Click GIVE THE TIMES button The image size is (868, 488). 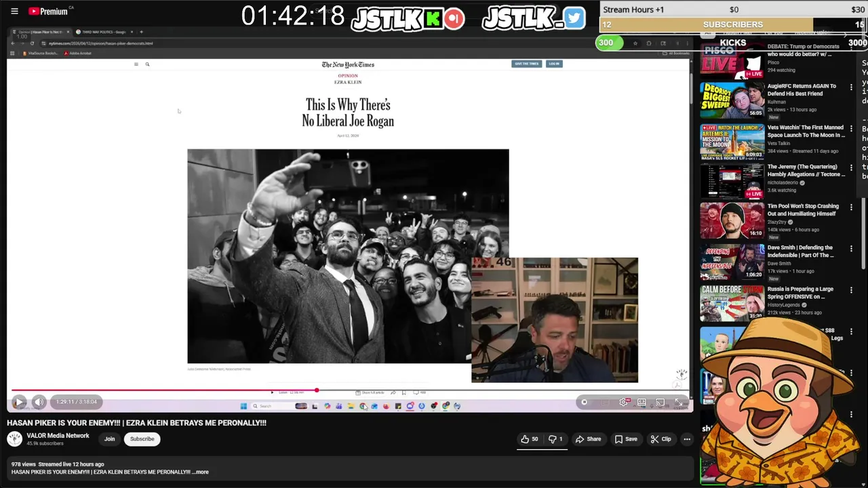pyautogui.click(x=526, y=64)
